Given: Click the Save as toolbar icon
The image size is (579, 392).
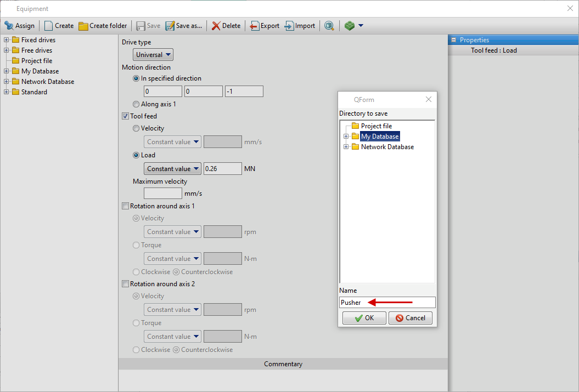Looking at the screenshot, I should 170,26.
